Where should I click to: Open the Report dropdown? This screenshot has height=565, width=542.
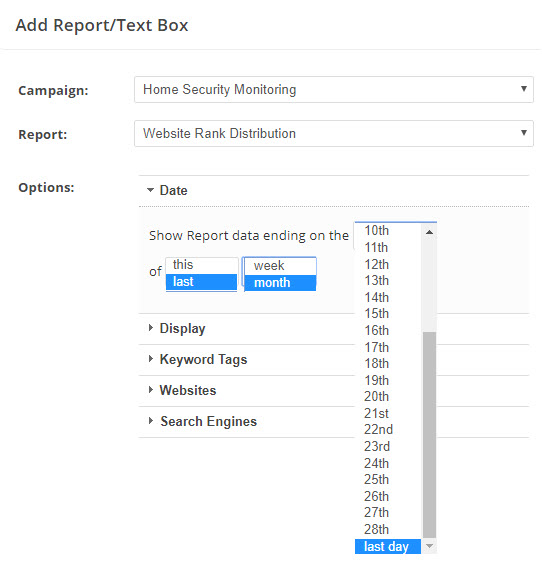click(x=334, y=133)
